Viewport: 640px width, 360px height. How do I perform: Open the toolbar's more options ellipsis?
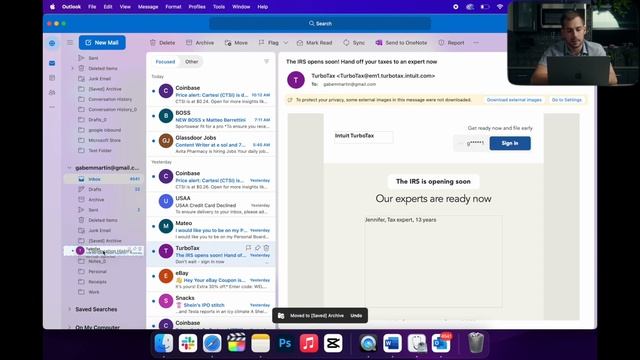pyautogui.click(x=476, y=42)
